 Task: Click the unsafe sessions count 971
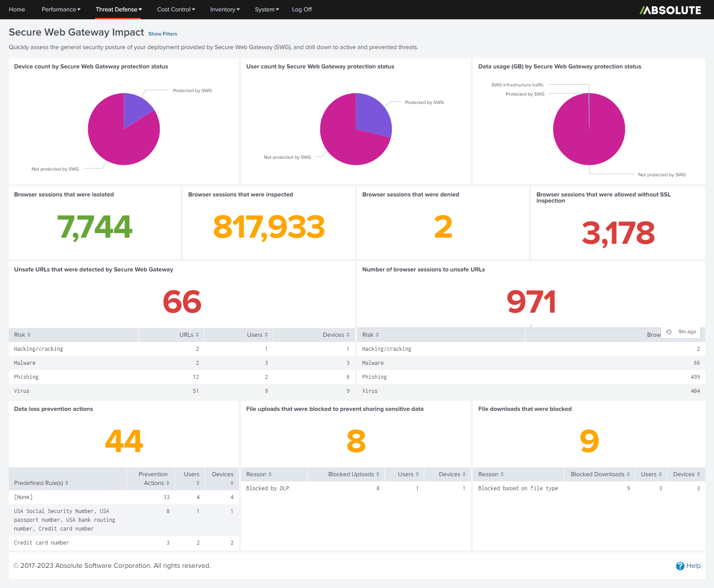(x=531, y=302)
